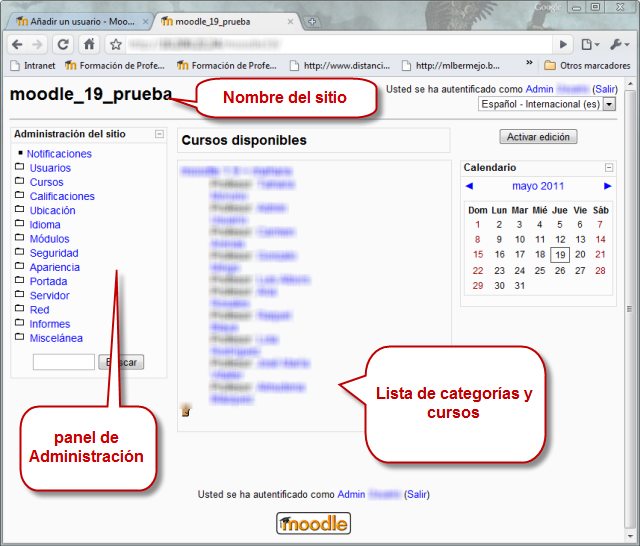The image size is (640, 546).
Task: Open the wrench settings menu icon
Action: pyautogui.click(x=619, y=44)
